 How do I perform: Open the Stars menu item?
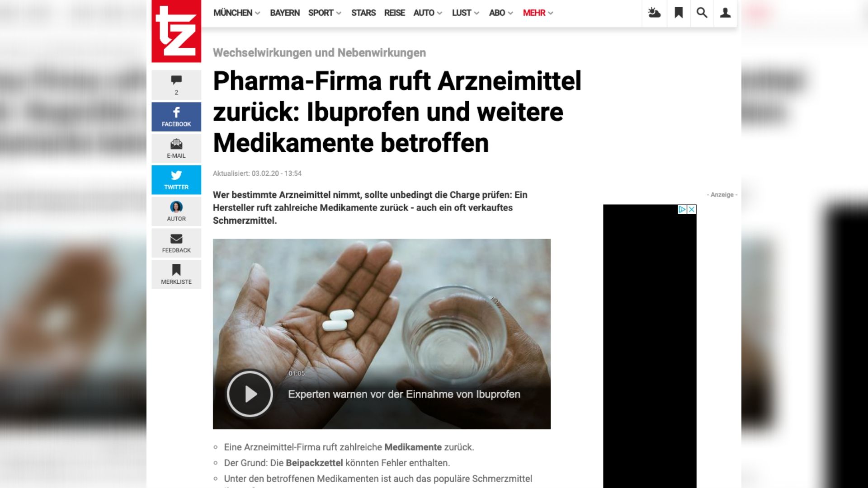[x=363, y=13]
